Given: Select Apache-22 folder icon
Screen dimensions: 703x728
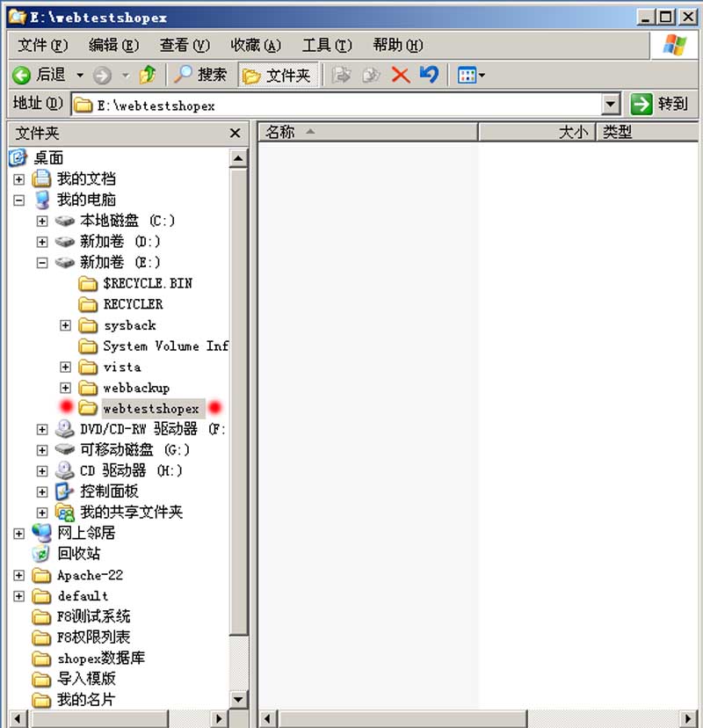Looking at the screenshot, I should coord(41,576).
